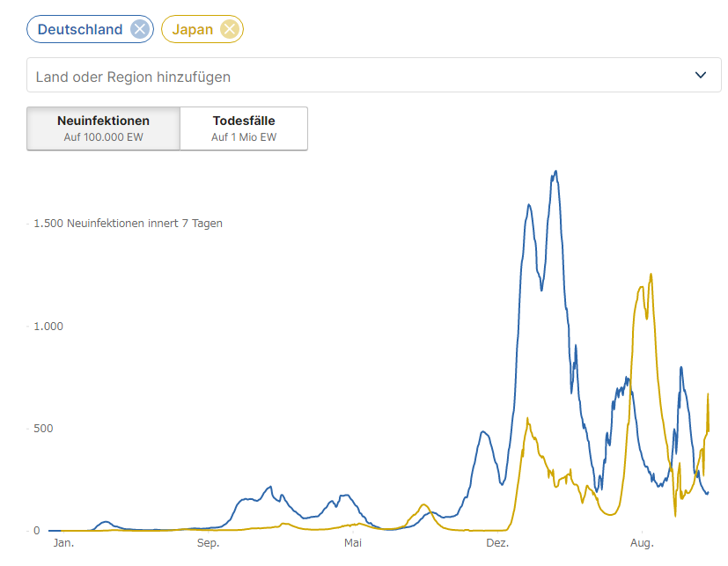Click the highest peak of the blue Deutschland line

click(x=555, y=172)
